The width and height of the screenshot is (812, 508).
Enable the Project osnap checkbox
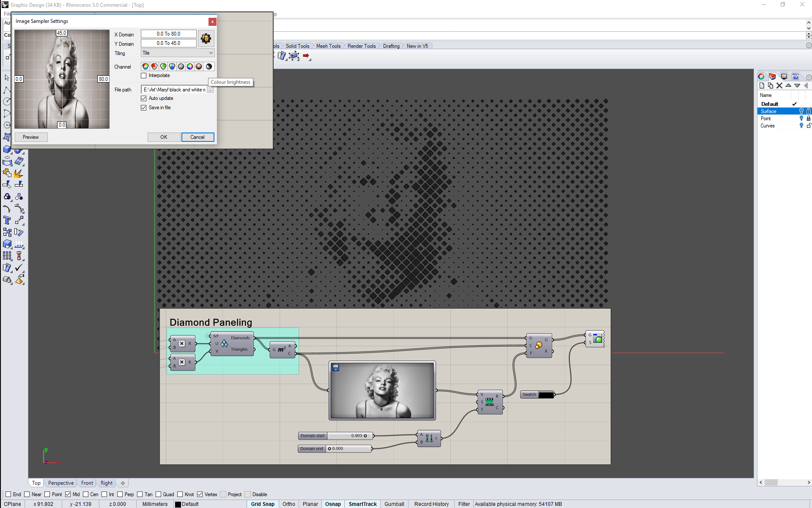[x=223, y=494]
